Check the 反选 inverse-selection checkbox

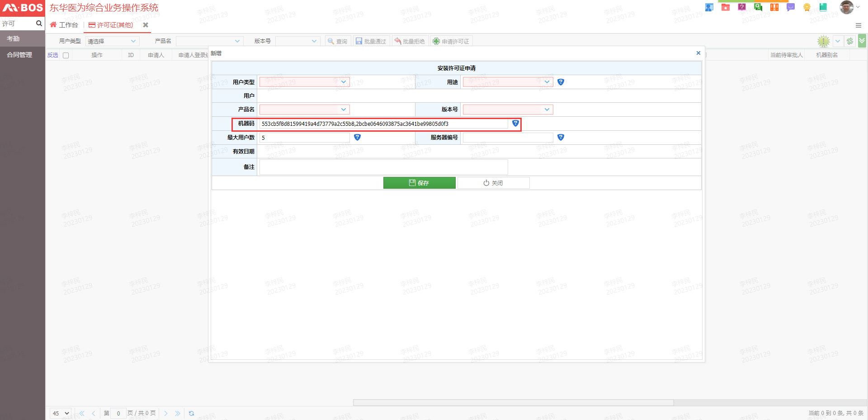coord(66,55)
